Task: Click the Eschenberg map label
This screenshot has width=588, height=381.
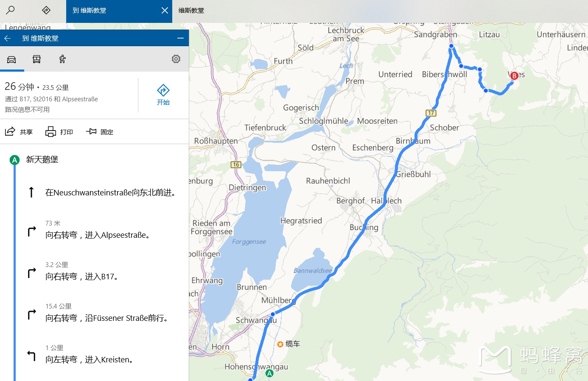Action: point(373,148)
